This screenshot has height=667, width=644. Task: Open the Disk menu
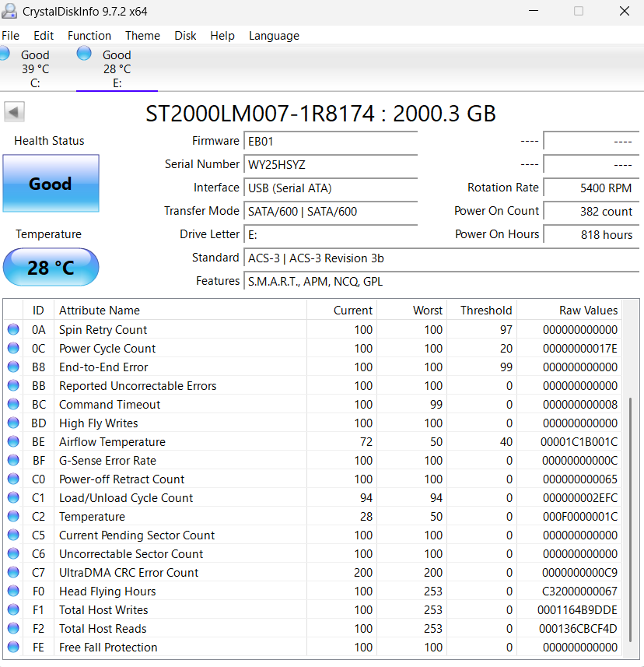click(x=185, y=36)
